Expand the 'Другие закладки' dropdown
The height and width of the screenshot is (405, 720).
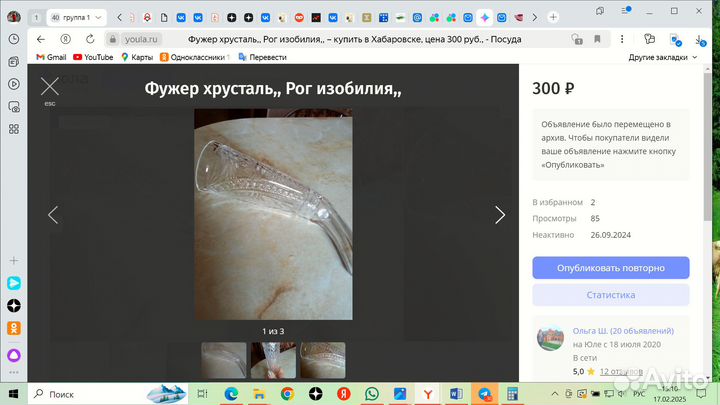[x=663, y=57]
